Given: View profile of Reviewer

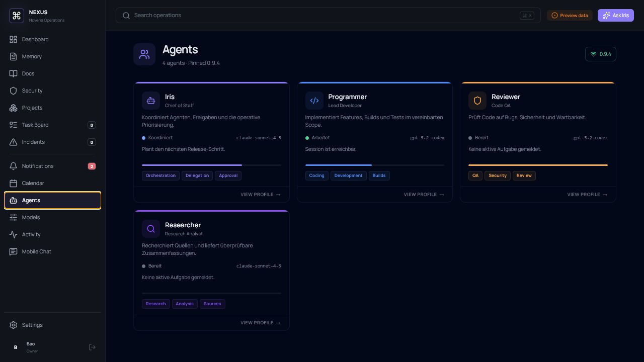Looking at the screenshot, I should tap(587, 195).
